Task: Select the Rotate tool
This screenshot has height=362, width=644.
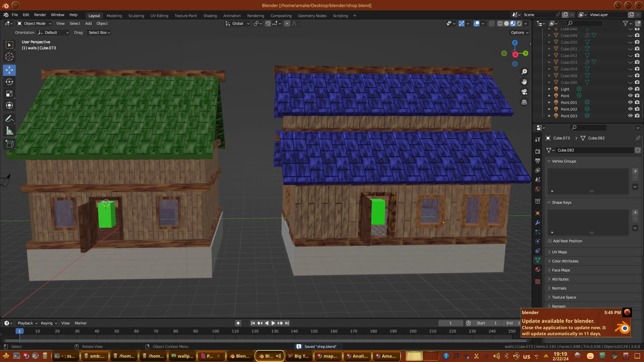Action: (x=9, y=82)
